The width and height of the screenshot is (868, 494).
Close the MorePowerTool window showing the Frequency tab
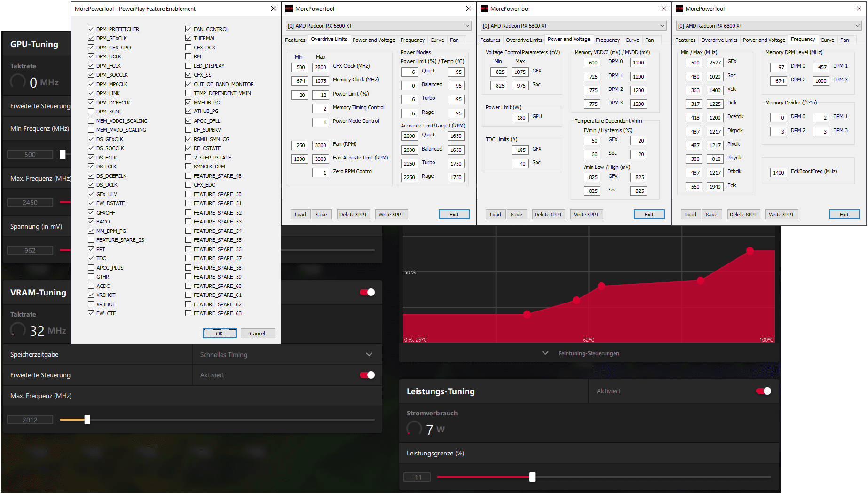point(859,8)
